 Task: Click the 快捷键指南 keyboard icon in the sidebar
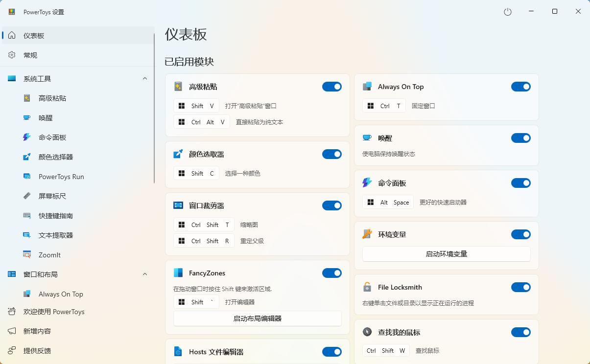27,216
